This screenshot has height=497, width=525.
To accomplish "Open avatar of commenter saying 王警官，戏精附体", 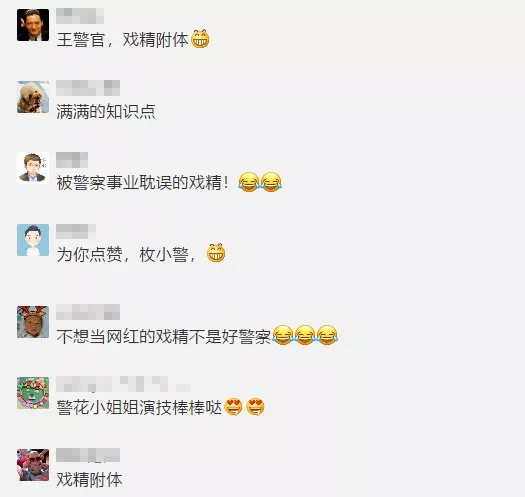I will (x=33, y=25).
